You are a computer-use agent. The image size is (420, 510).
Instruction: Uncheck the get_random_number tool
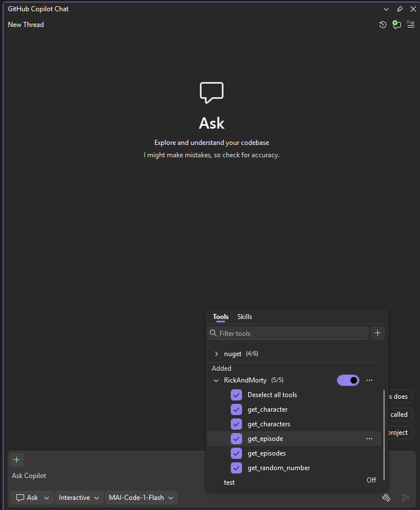point(236,468)
